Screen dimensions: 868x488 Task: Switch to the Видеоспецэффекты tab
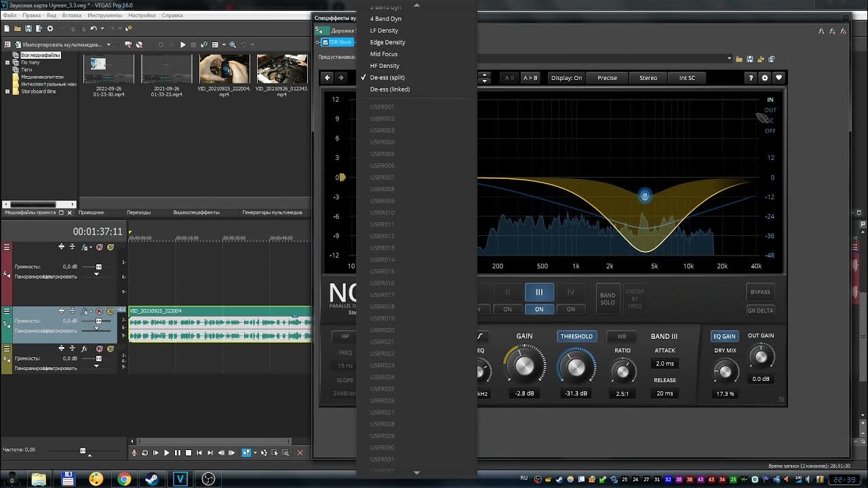tap(197, 212)
